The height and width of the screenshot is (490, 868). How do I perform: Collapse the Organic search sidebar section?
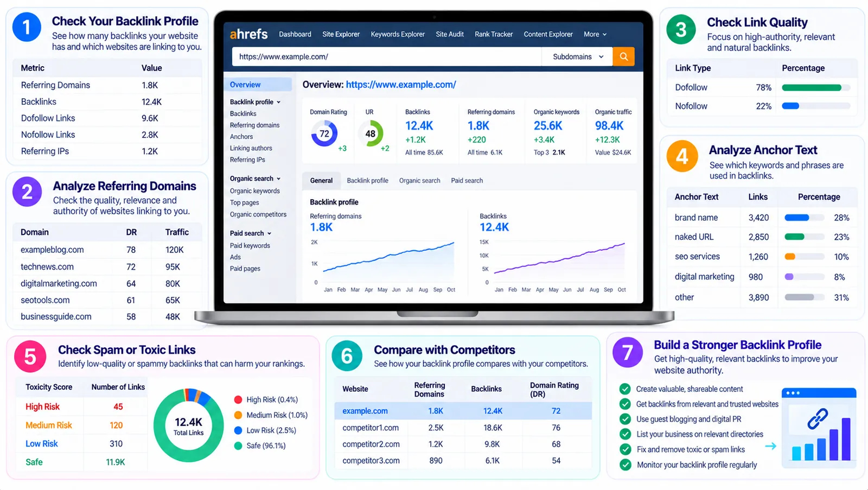255,179
